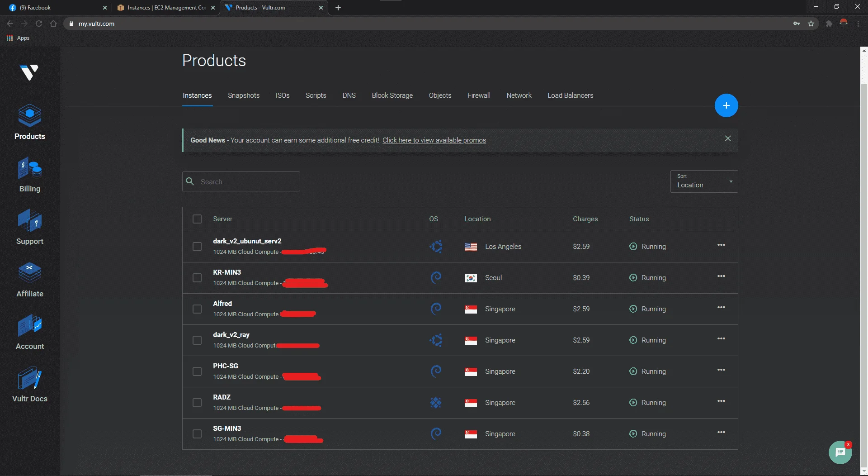Click the South Korea flag for Seoul
868x476 pixels.
pyautogui.click(x=471, y=278)
